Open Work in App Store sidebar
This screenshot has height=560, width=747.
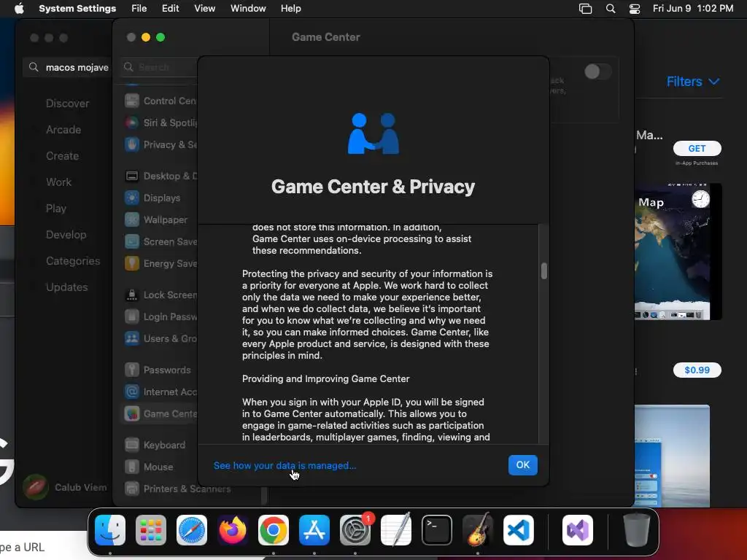click(x=58, y=182)
